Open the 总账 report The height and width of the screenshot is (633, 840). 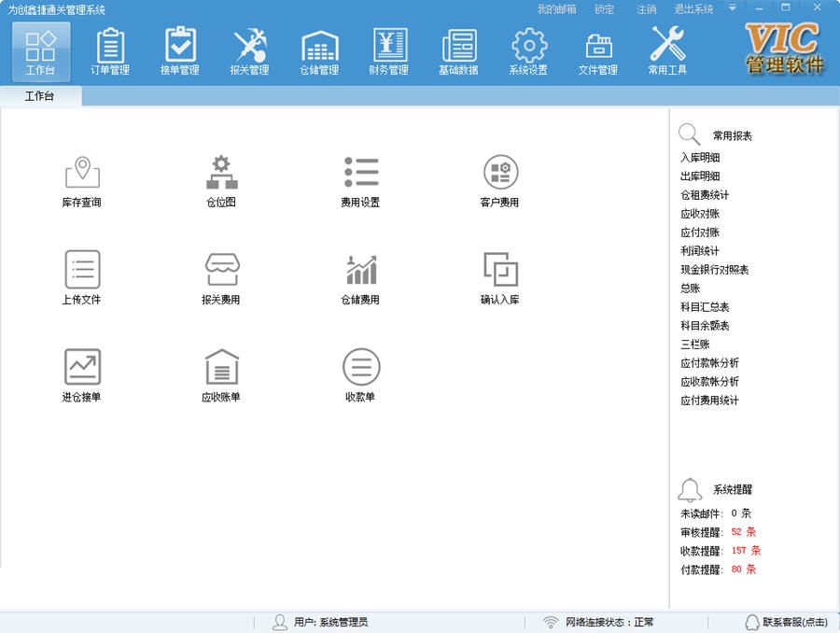tap(691, 288)
